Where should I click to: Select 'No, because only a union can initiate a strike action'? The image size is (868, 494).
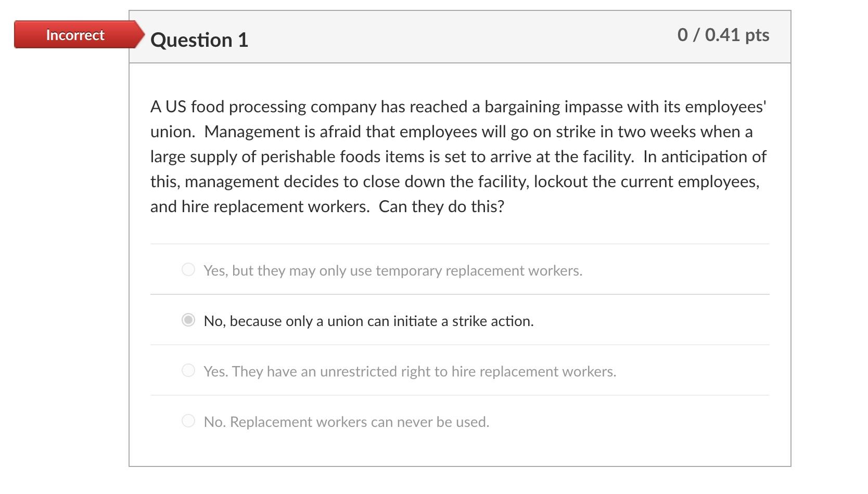click(369, 320)
